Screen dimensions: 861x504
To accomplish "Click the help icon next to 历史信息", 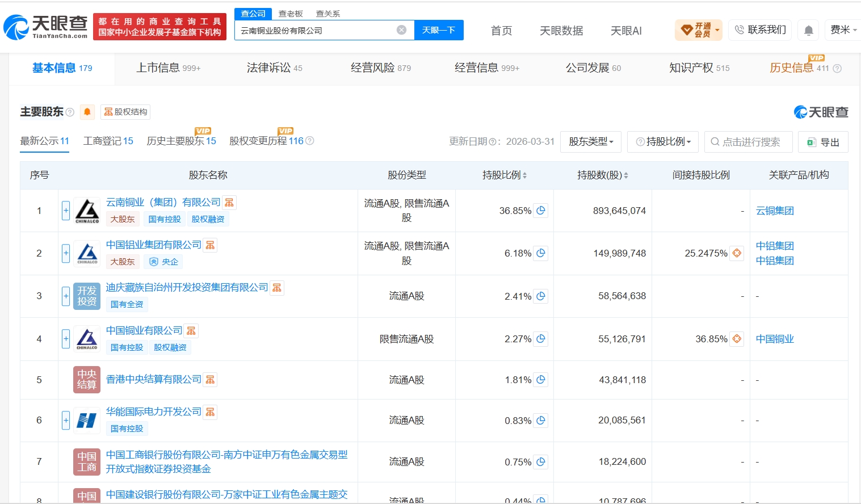I will tap(837, 69).
